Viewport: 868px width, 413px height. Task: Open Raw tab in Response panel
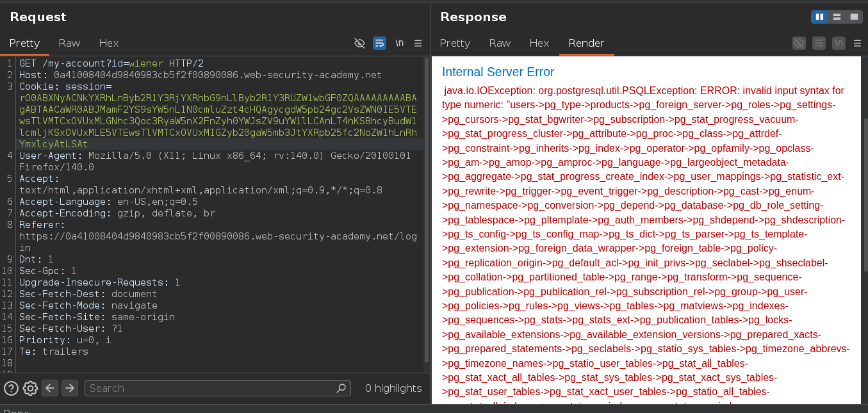point(500,43)
